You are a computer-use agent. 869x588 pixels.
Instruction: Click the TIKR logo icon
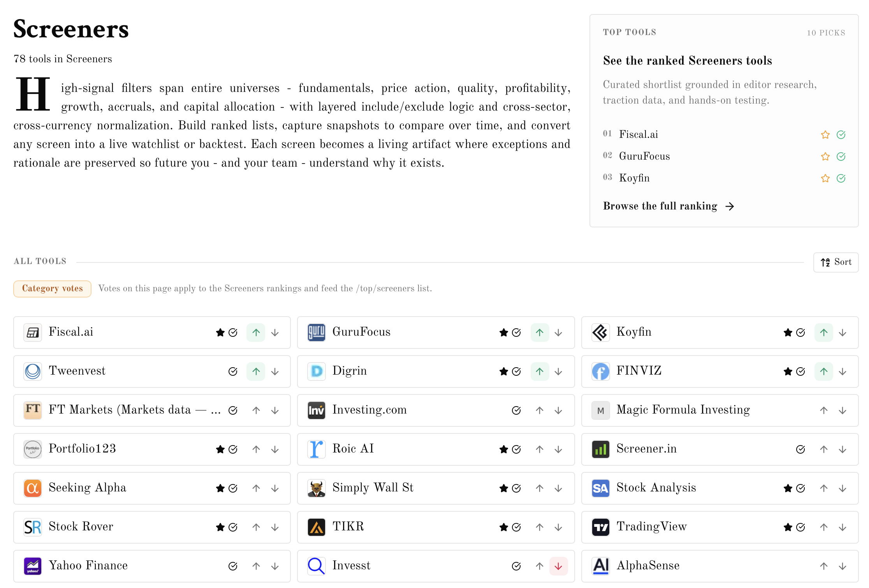point(316,527)
